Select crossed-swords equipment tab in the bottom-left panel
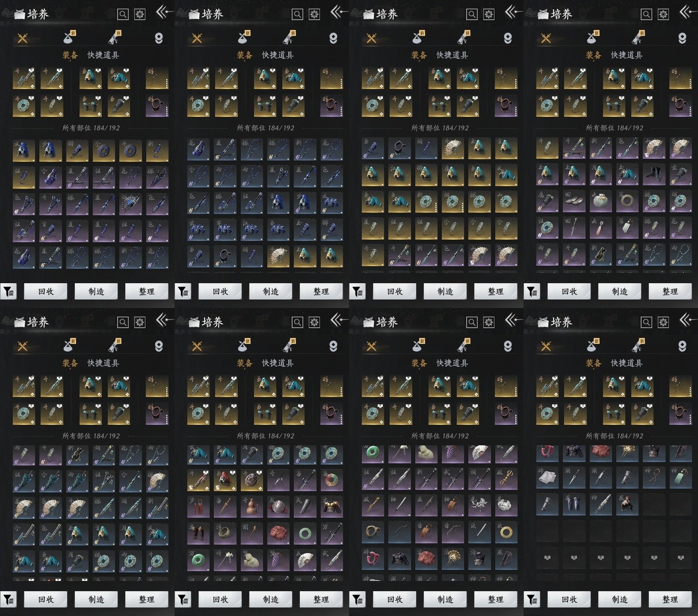Image resolution: width=698 pixels, height=616 pixels. click(x=22, y=346)
